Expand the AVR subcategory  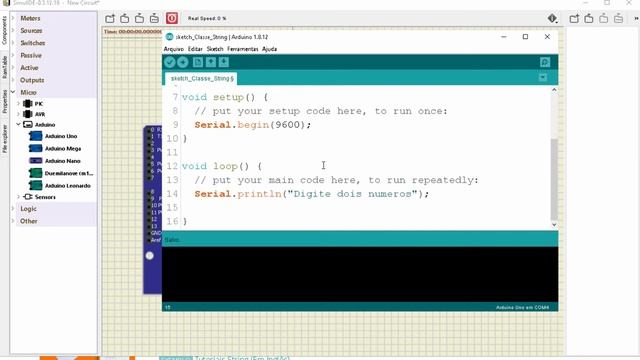[x=18, y=114]
